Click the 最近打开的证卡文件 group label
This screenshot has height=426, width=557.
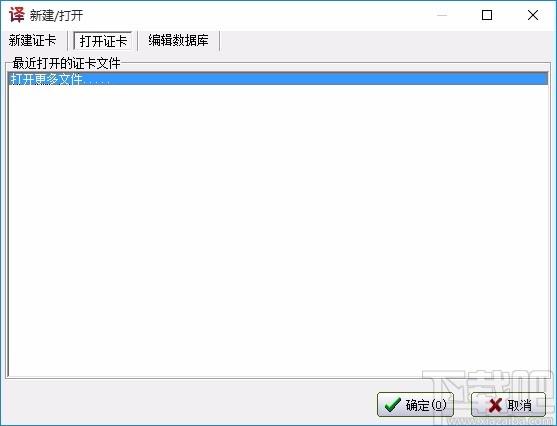point(66,63)
